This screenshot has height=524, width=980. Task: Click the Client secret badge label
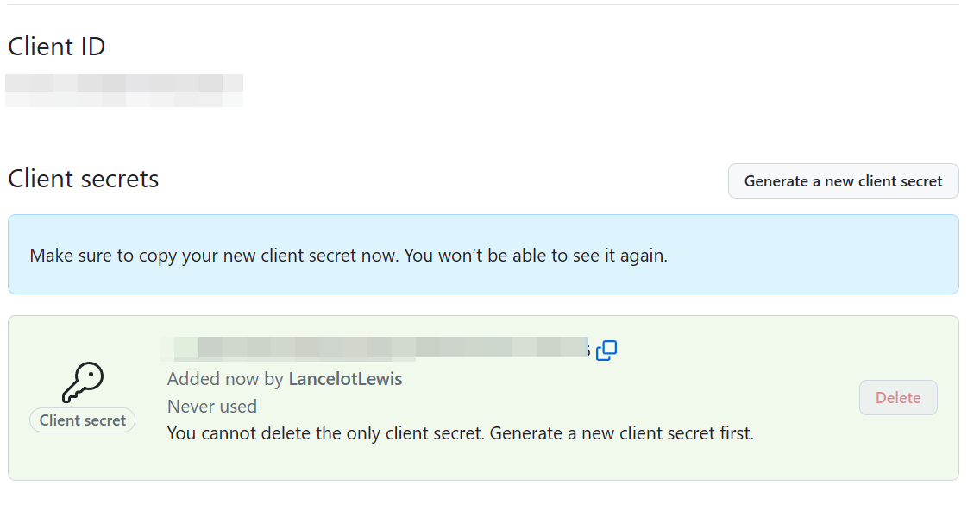83,420
